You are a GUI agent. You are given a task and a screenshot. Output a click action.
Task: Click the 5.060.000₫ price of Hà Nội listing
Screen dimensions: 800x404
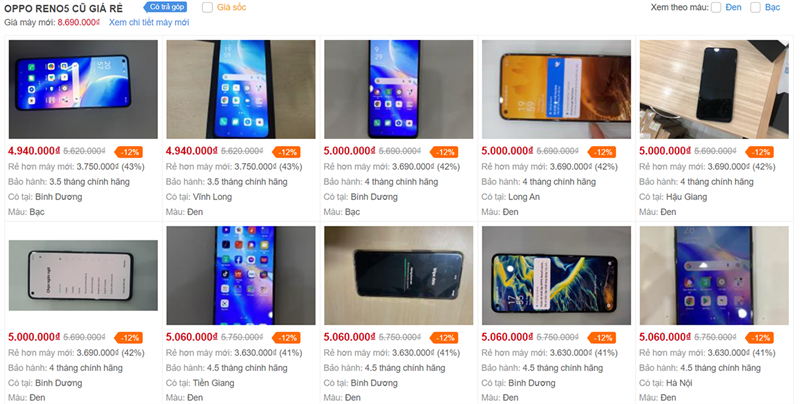point(665,337)
